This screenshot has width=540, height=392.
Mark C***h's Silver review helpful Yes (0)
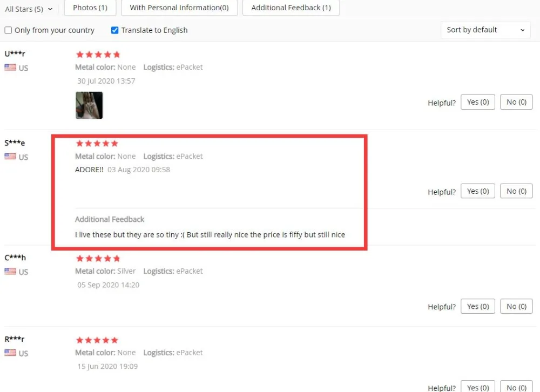478,306
